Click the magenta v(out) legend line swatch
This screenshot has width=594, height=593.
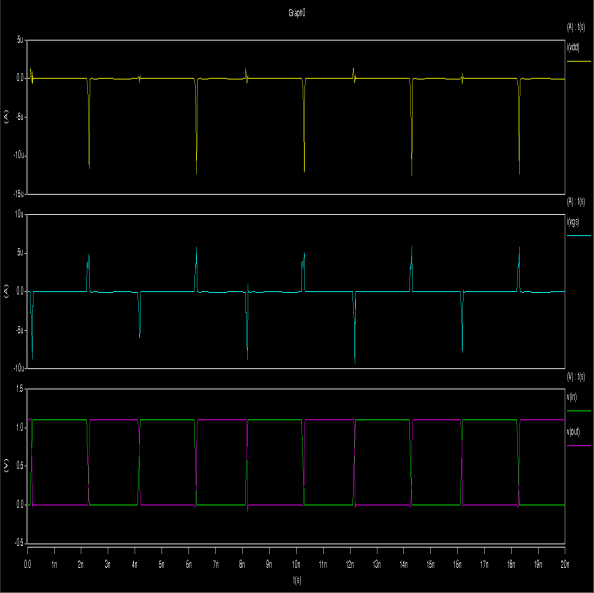tap(579, 445)
